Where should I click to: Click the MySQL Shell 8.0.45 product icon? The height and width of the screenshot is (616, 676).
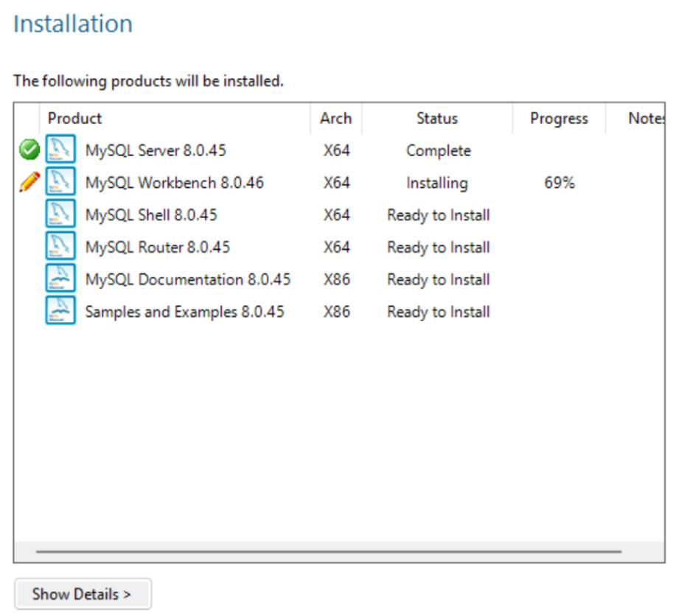point(60,215)
